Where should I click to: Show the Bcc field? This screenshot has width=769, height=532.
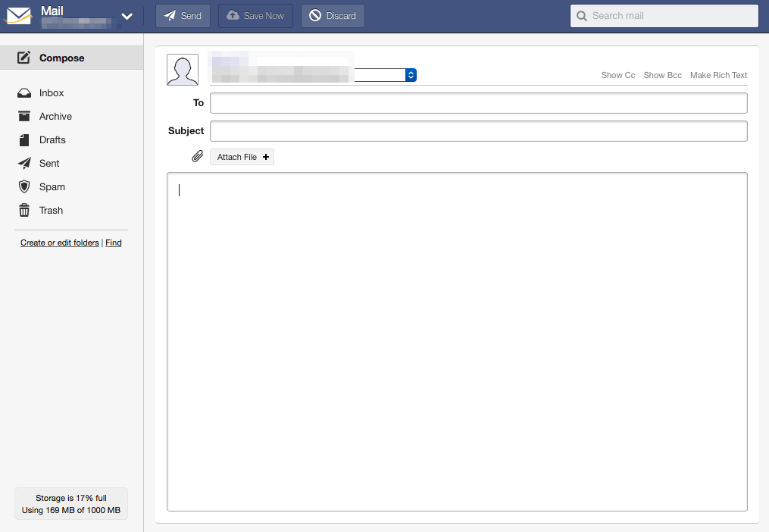662,75
